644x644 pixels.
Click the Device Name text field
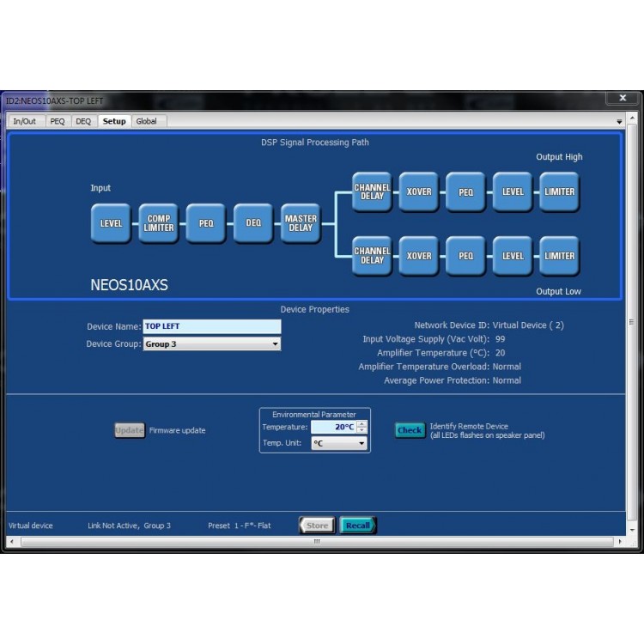[211, 326]
